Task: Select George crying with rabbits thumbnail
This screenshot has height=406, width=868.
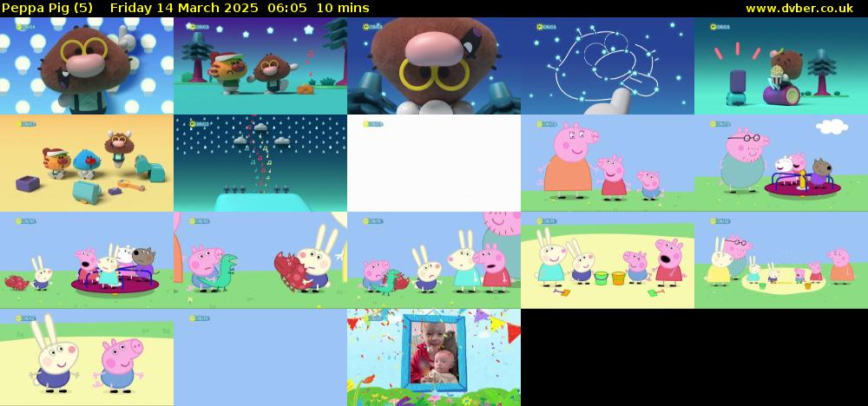Action: coord(434,260)
